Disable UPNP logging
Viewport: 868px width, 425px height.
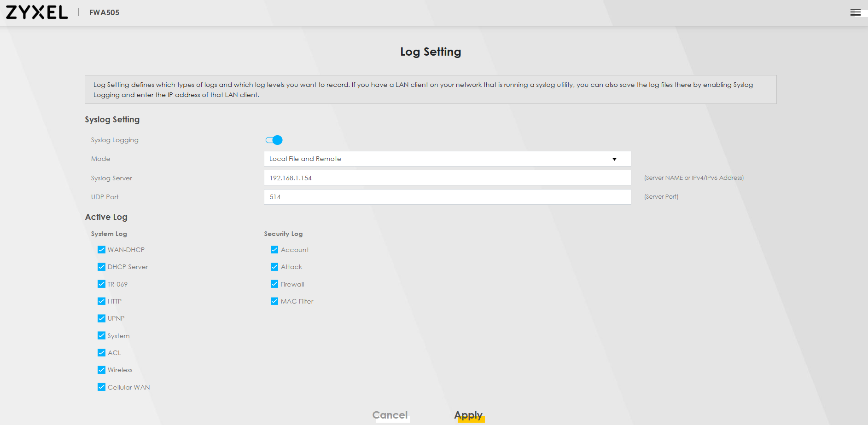click(101, 318)
